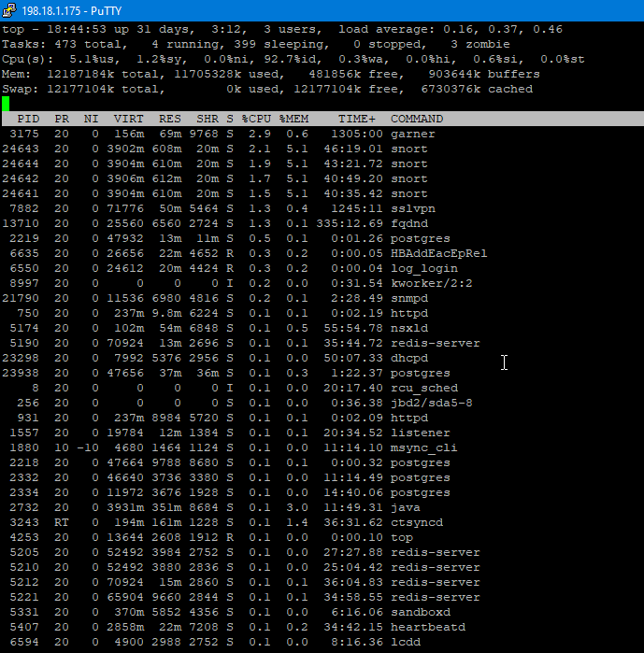Click the title text '198.18.1.175 - PuTTY'

[x=71, y=11]
